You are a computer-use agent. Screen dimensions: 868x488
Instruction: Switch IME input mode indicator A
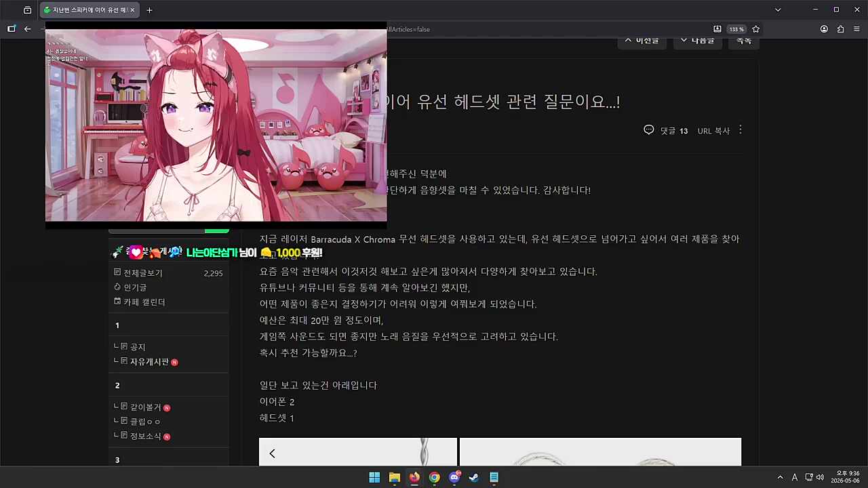[x=795, y=477]
